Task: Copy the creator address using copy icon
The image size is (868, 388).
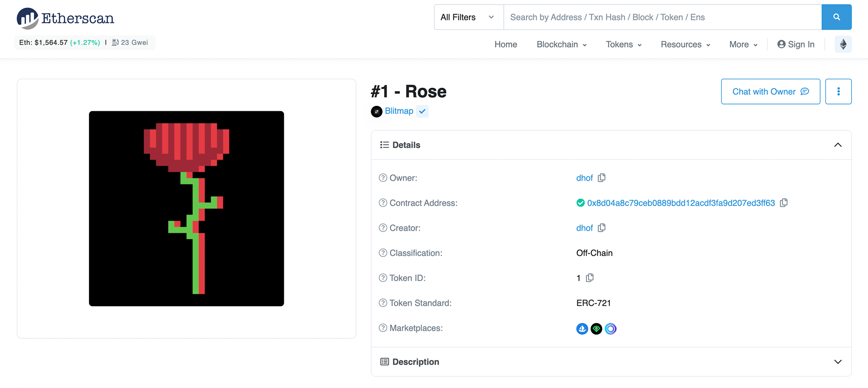Action: [601, 228]
